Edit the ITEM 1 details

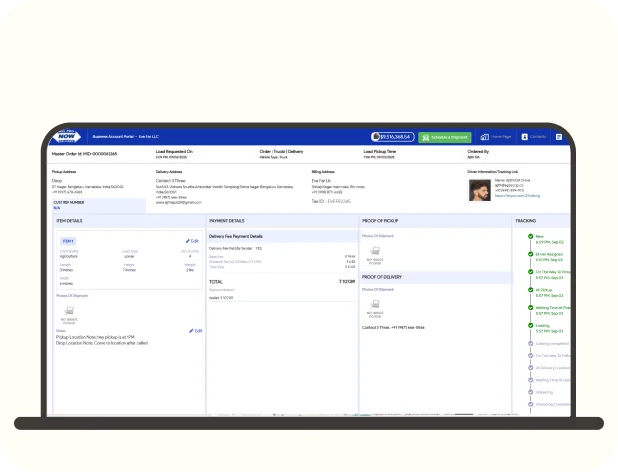coord(193,241)
